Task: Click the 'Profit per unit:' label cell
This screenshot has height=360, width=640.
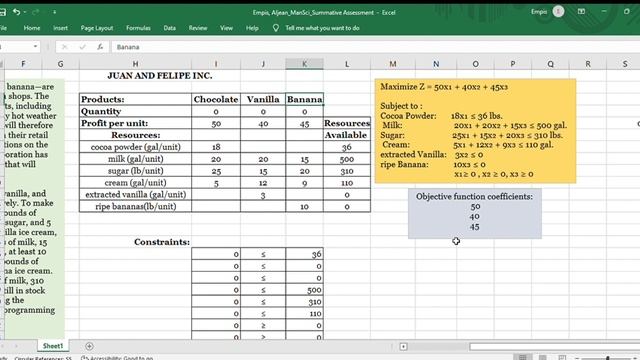Action: pyautogui.click(x=136, y=123)
